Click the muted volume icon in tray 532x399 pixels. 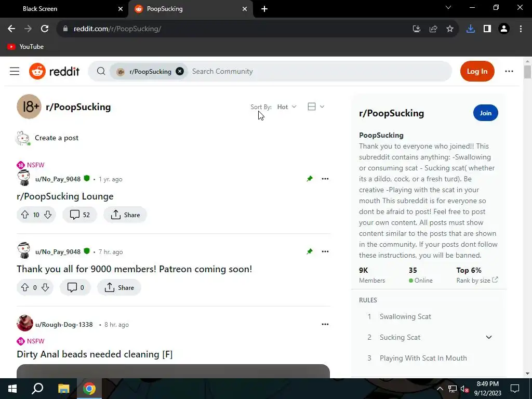465,389
